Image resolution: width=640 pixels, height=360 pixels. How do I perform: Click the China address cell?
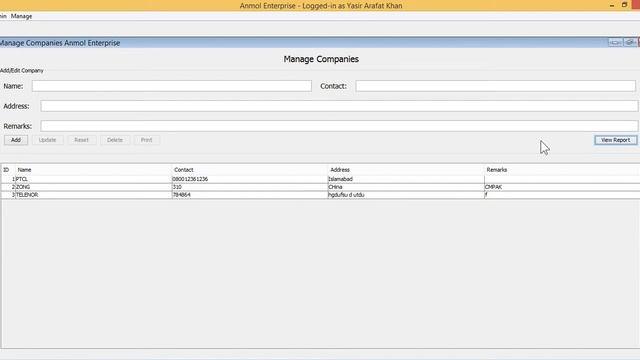(x=406, y=187)
